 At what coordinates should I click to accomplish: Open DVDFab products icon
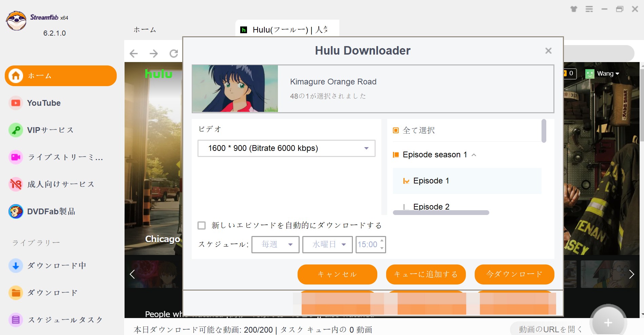16,211
